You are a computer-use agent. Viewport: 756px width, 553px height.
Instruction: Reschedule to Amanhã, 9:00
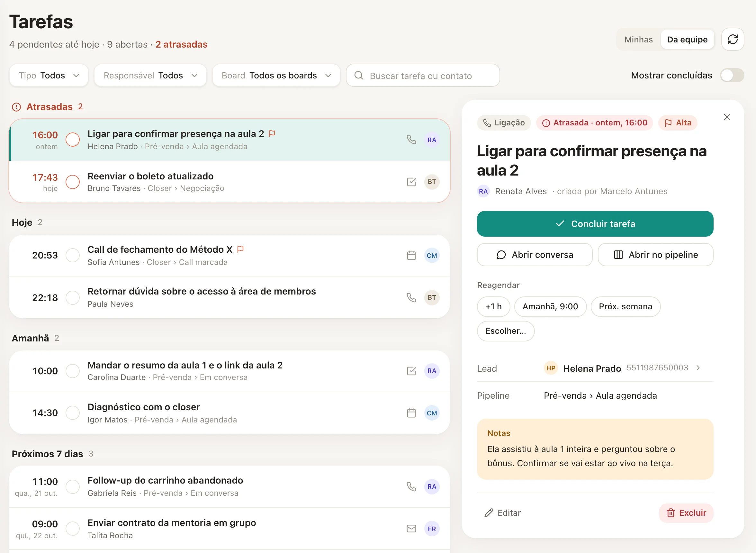pos(550,307)
